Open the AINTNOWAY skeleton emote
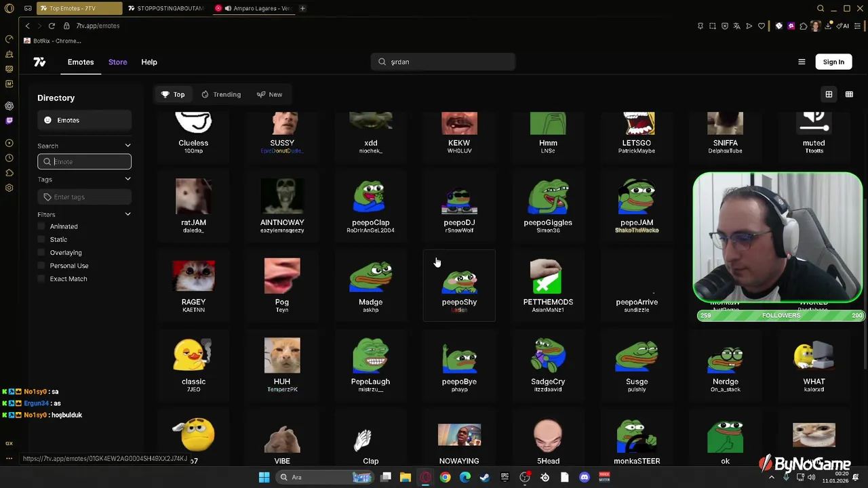The height and width of the screenshot is (488, 868). click(282, 205)
